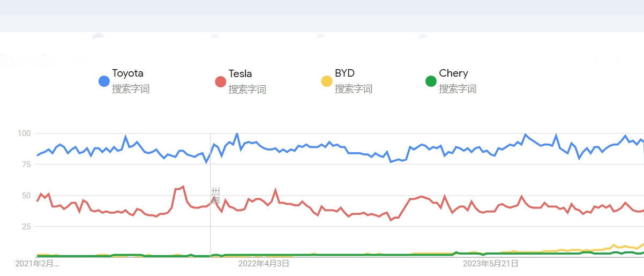Click the yellow BYD legend dot

point(326,81)
